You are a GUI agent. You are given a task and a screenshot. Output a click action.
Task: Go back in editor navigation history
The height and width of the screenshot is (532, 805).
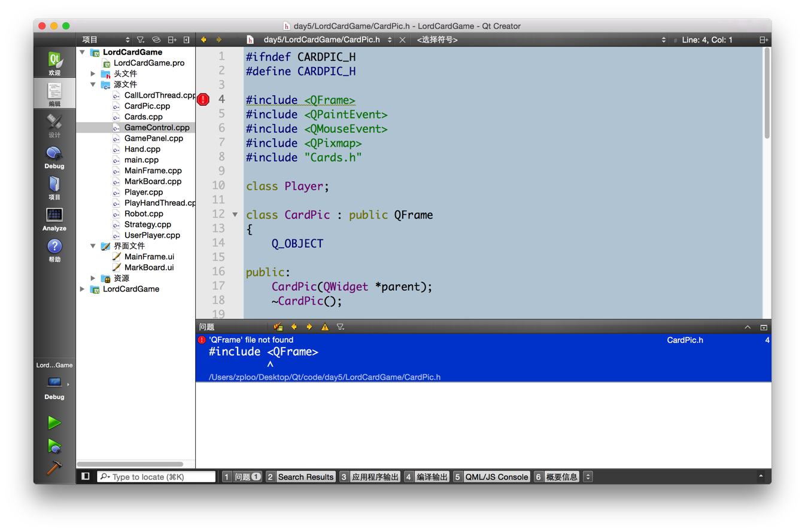click(203, 39)
